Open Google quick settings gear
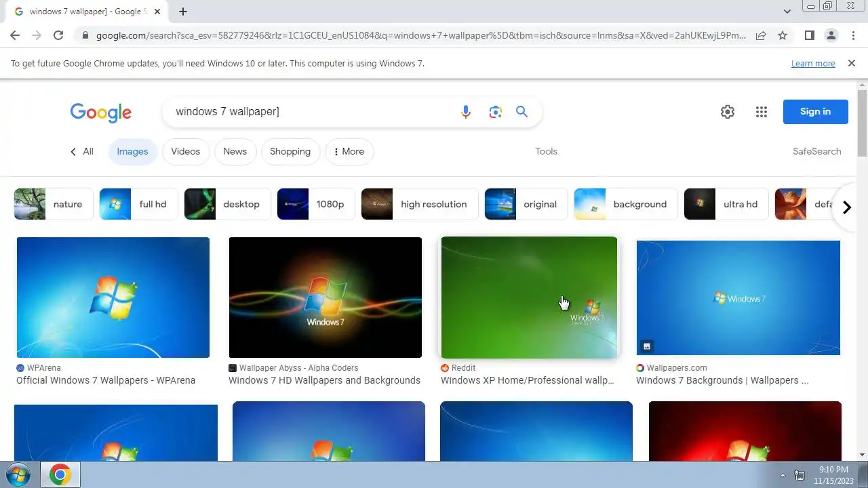This screenshot has height=488, width=868. tap(728, 112)
